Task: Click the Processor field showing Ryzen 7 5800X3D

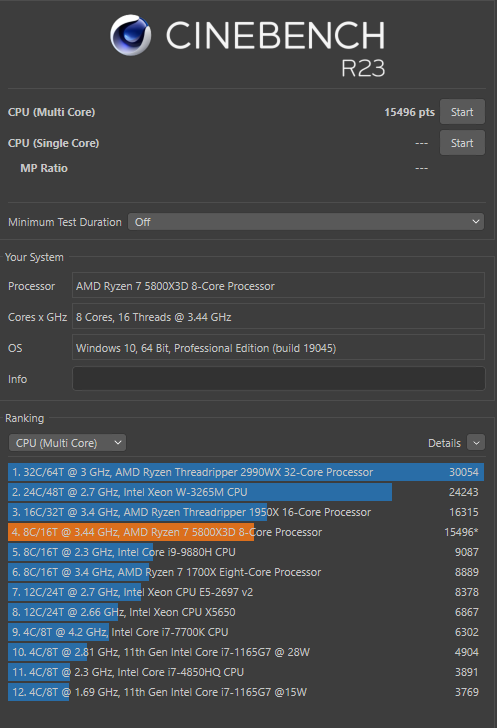Action: pyautogui.click(x=278, y=286)
